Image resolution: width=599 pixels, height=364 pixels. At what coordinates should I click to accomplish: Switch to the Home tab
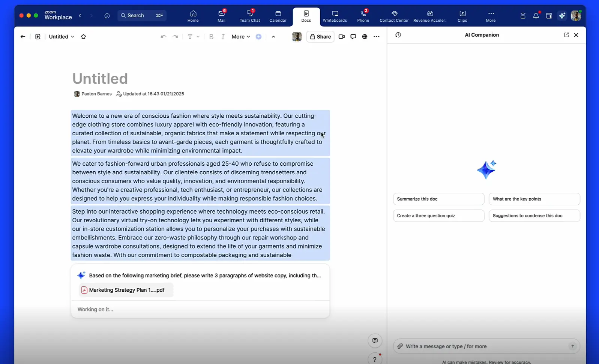(x=193, y=16)
